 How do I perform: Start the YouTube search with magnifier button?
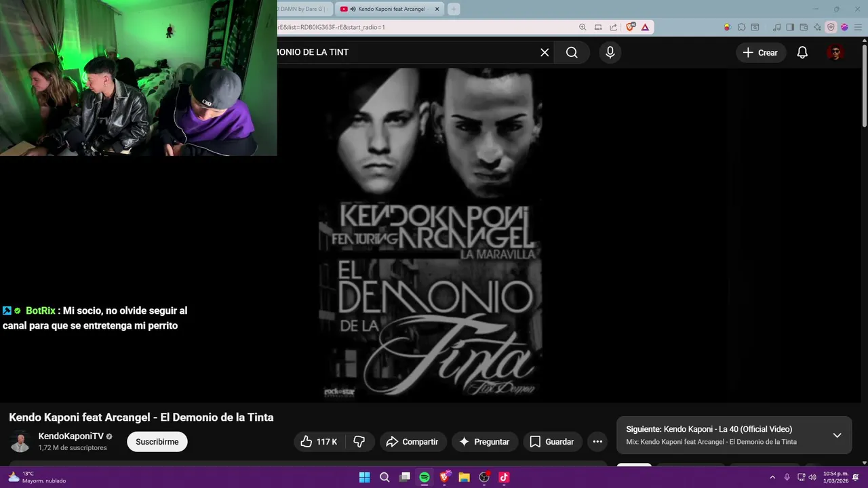click(572, 52)
